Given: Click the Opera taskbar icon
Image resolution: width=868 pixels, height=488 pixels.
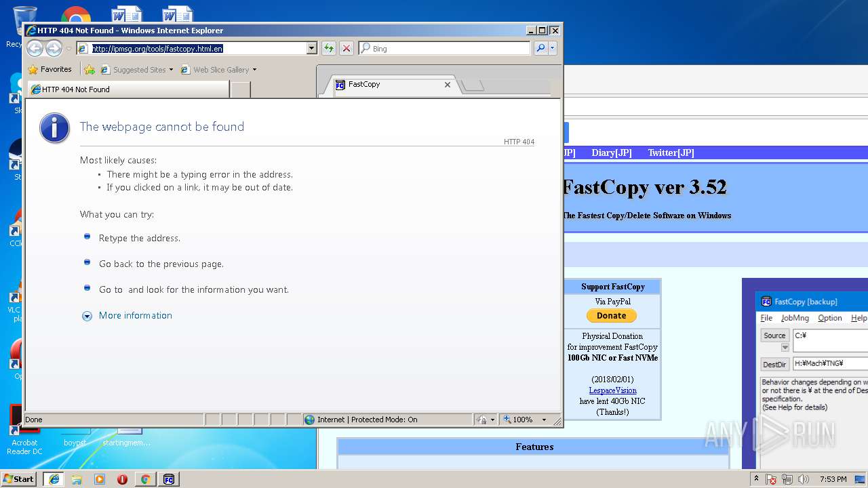Looking at the screenshot, I should [123, 479].
